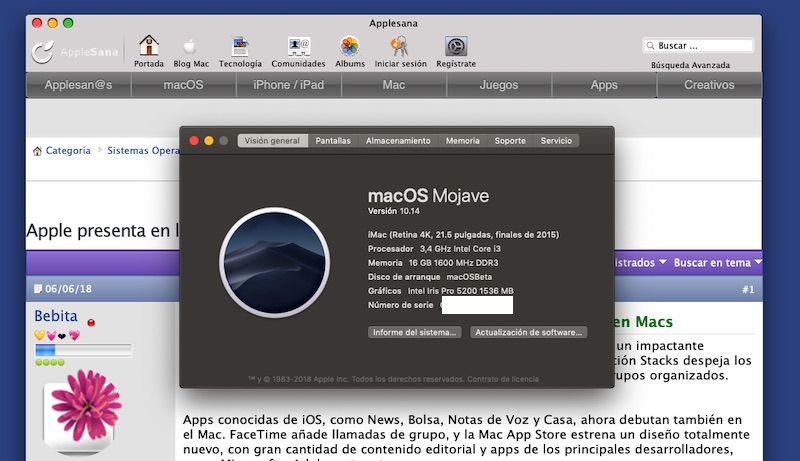Click the Sistemas Opera breadcrumb link
Screen dimensions: 800x461
143,150
